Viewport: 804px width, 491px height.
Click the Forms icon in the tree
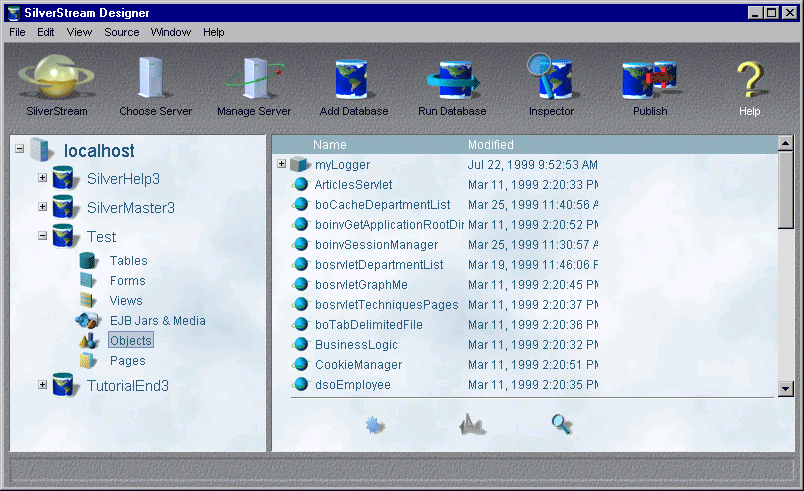click(88, 280)
